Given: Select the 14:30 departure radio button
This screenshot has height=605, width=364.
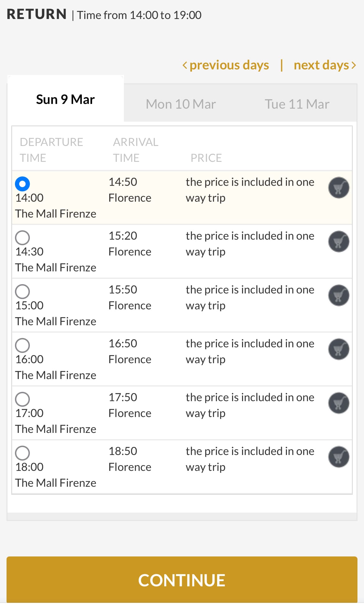Looking at the screenshot, I should coord(22,238).
